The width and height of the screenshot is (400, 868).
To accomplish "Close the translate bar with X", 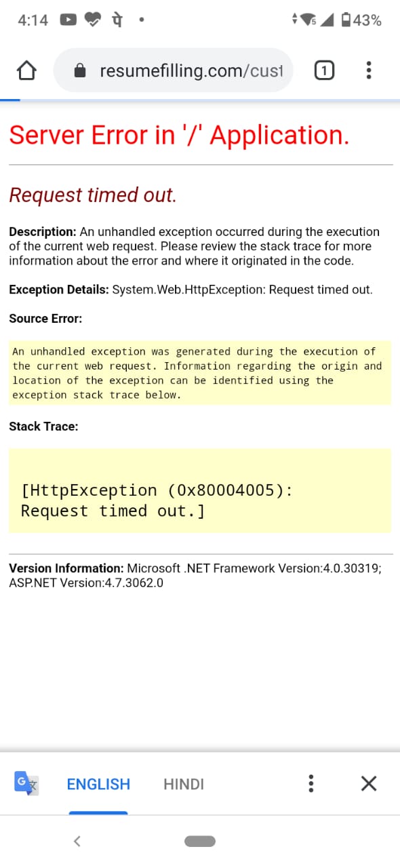I will pos(369,784).
